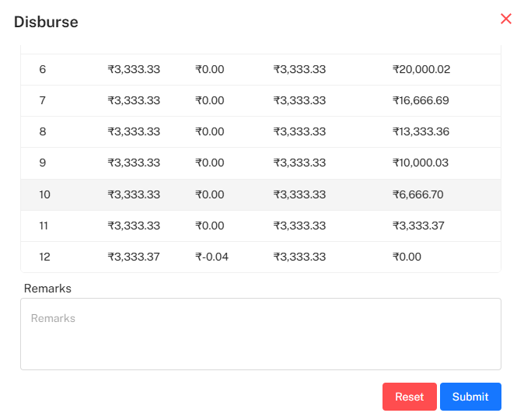Image resolution: width=524 pixels, height=420 pixels.
Task: Click highlighted installment row 10
Action: 44,194
